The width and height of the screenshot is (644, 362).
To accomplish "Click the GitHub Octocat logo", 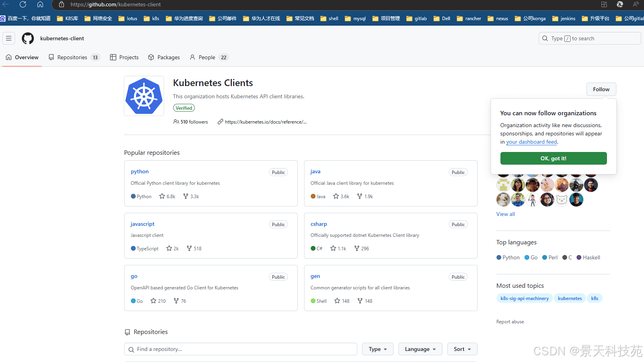I will tap(28, 38).
